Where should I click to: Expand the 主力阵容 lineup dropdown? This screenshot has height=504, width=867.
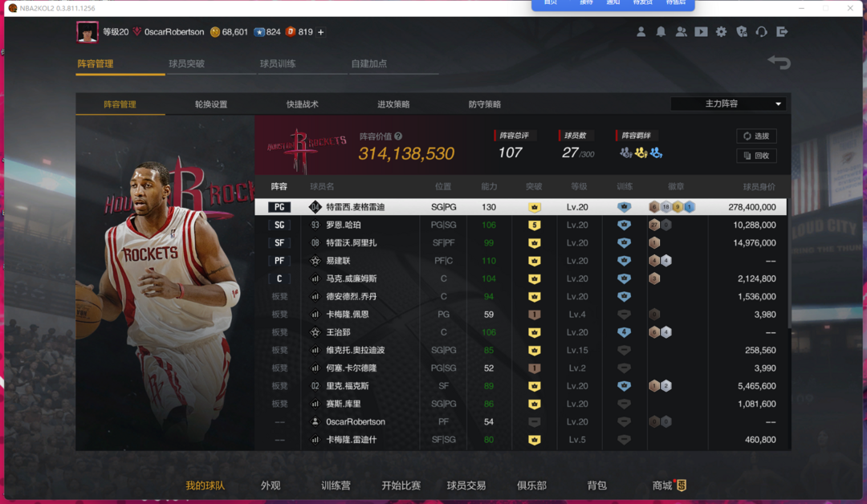(x=728, y=104)
